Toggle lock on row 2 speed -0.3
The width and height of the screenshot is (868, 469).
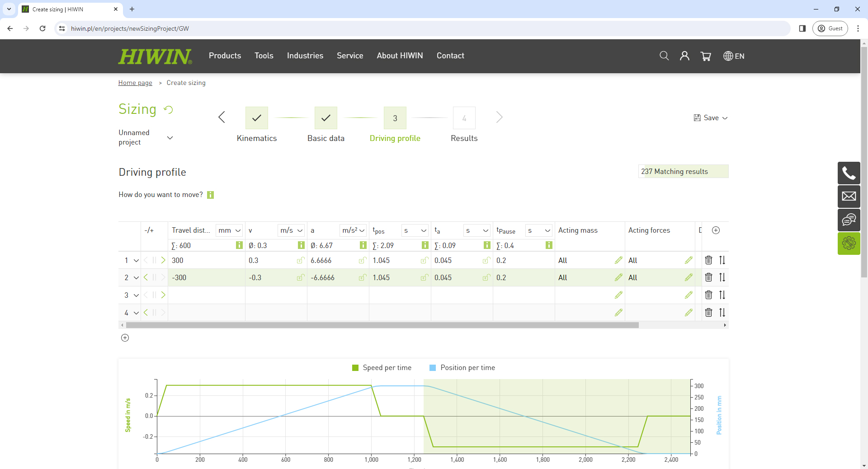300,277
